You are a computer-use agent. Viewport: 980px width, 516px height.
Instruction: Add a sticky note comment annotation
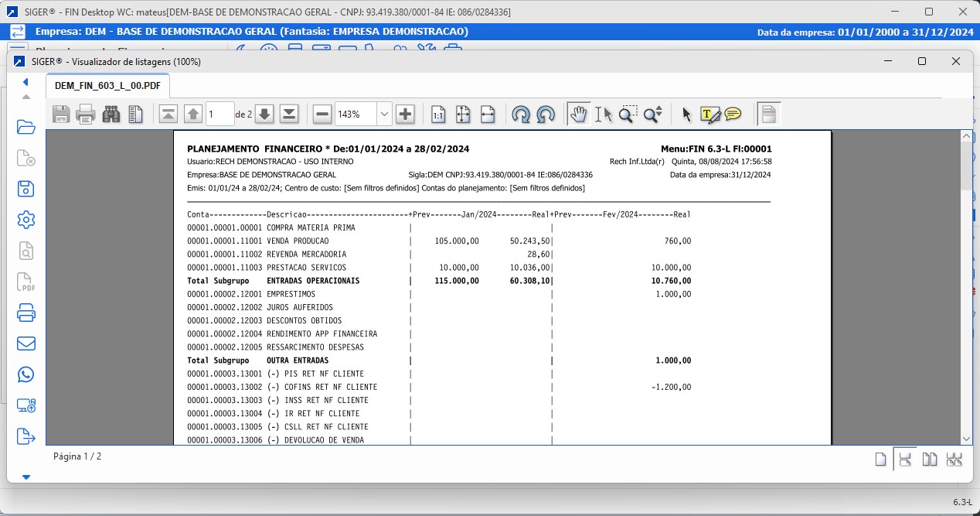tap(733, 114)
